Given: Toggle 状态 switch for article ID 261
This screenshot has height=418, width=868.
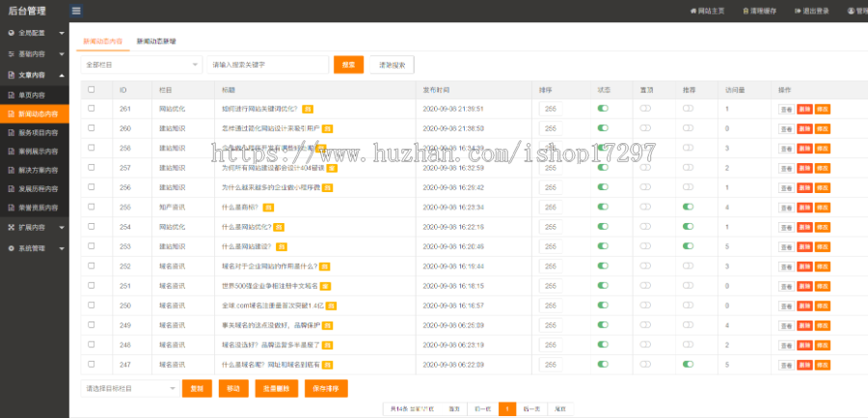Looking at the screenshot, I should [x=603, y=109].
